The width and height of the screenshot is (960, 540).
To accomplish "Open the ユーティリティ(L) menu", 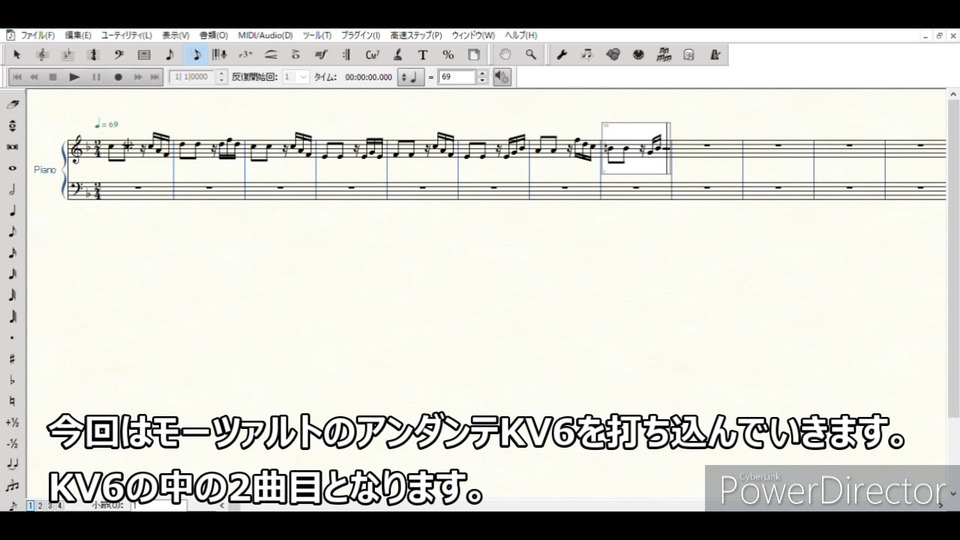I will pos(127,36).
